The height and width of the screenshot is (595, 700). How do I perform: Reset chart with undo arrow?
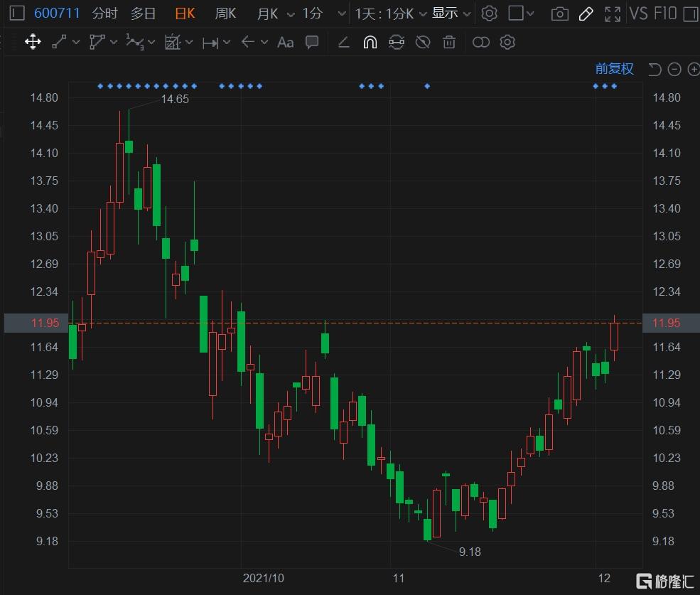655,70
